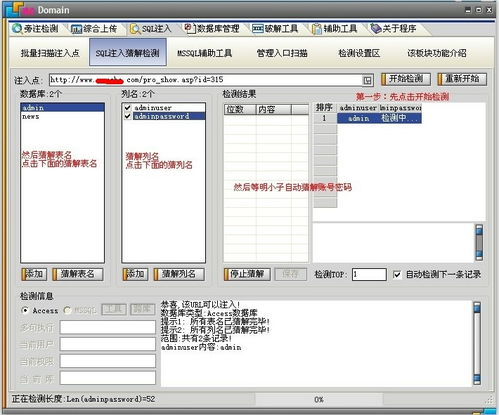499x415 pixels.
Task: Select the admin table entry
Action: coord(63,108)
